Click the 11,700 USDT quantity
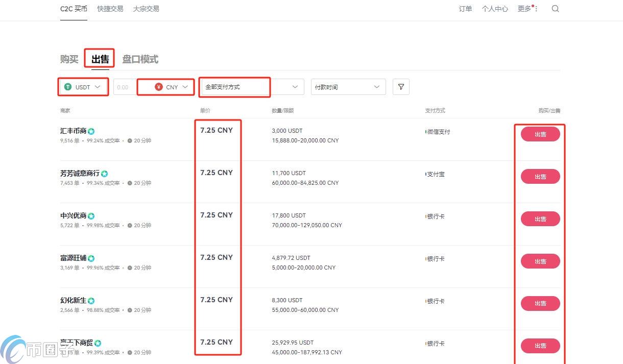This screenshot has height=364, width=623. [x=289, y=173]
